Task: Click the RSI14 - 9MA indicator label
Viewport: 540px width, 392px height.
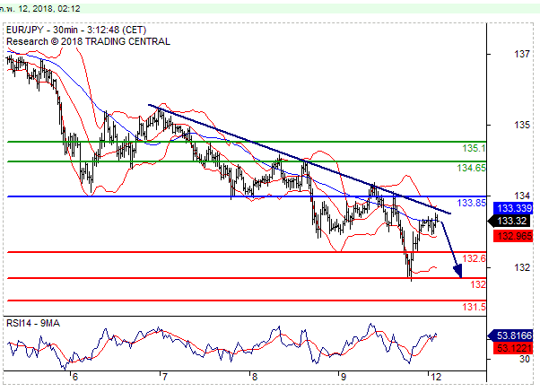Action: (33, 324)
